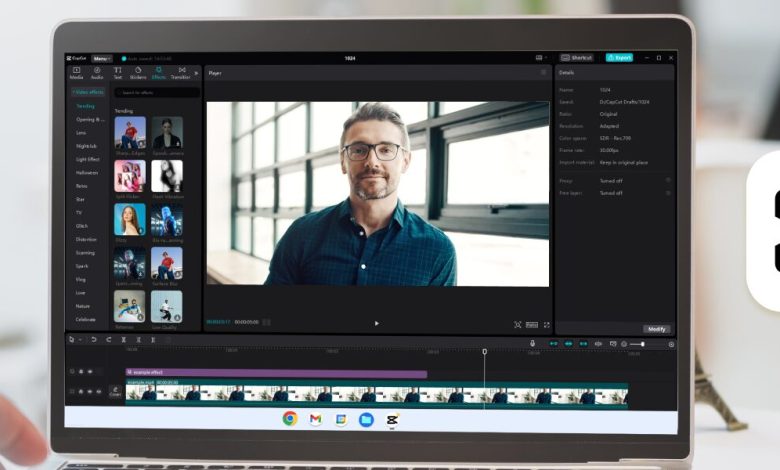Click the zoom-to-fit timeline icon
This screenshot has height=470, width=780.
(671, 344)
